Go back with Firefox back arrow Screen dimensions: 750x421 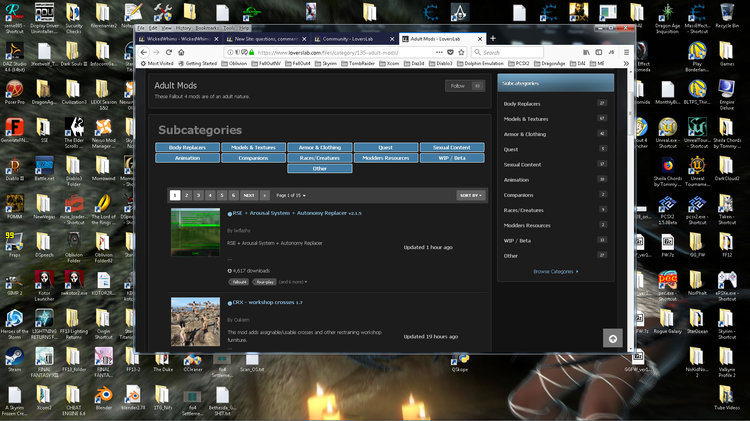pos(144,52)
